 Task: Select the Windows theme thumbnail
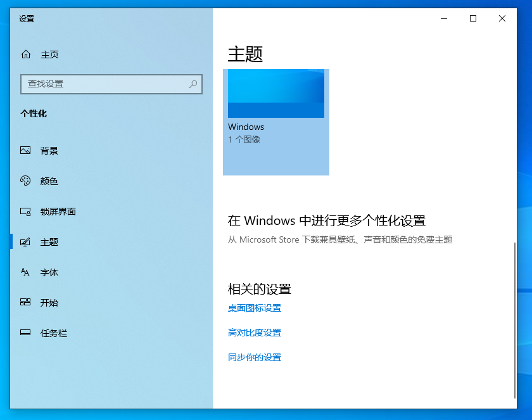click(276, 122)
